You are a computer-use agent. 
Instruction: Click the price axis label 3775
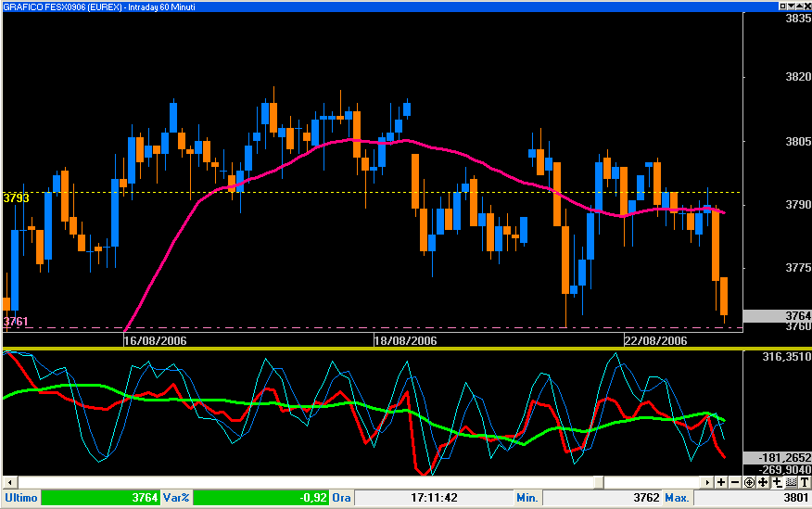coord(798,268)
